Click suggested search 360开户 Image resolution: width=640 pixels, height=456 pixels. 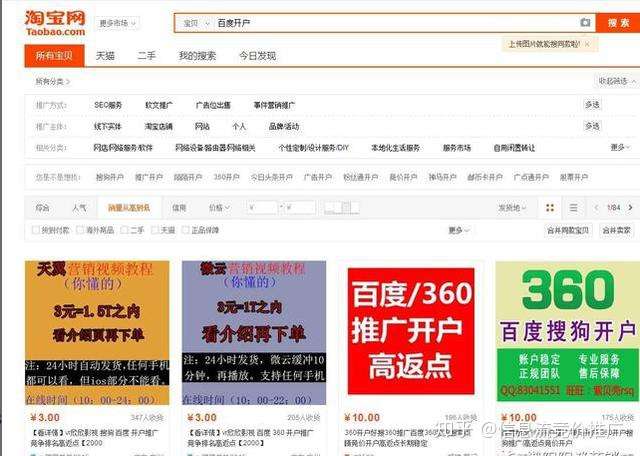coord(226,177)
